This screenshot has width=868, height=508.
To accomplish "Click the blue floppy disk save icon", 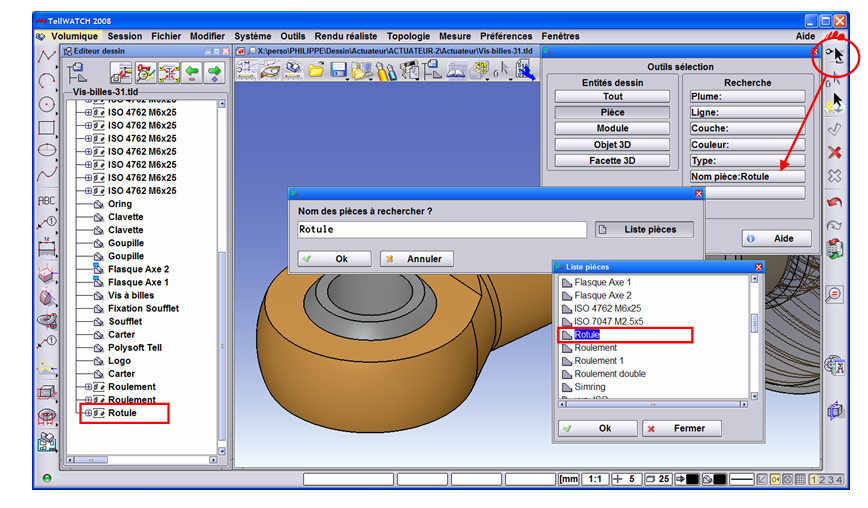I will 339,70.
